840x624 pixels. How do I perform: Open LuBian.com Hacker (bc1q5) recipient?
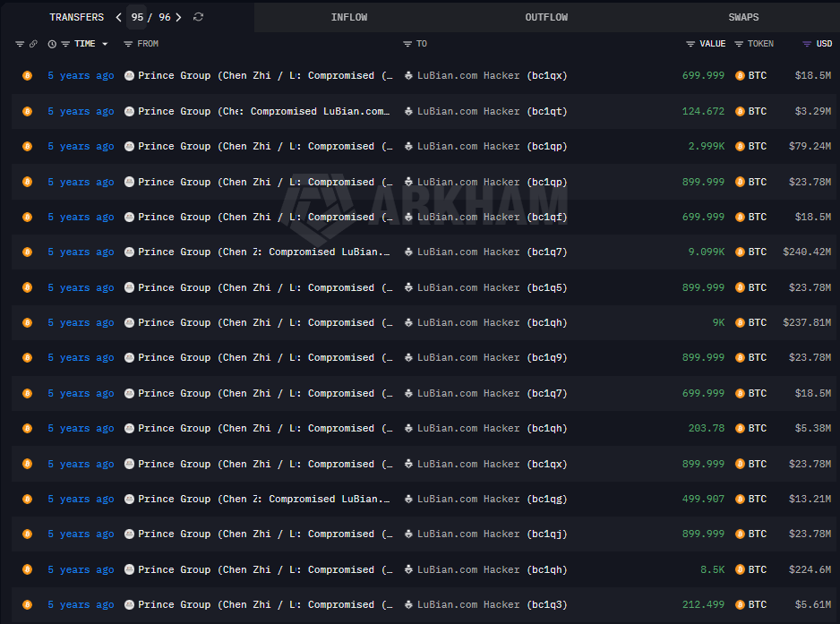click(x=492, y=287)
